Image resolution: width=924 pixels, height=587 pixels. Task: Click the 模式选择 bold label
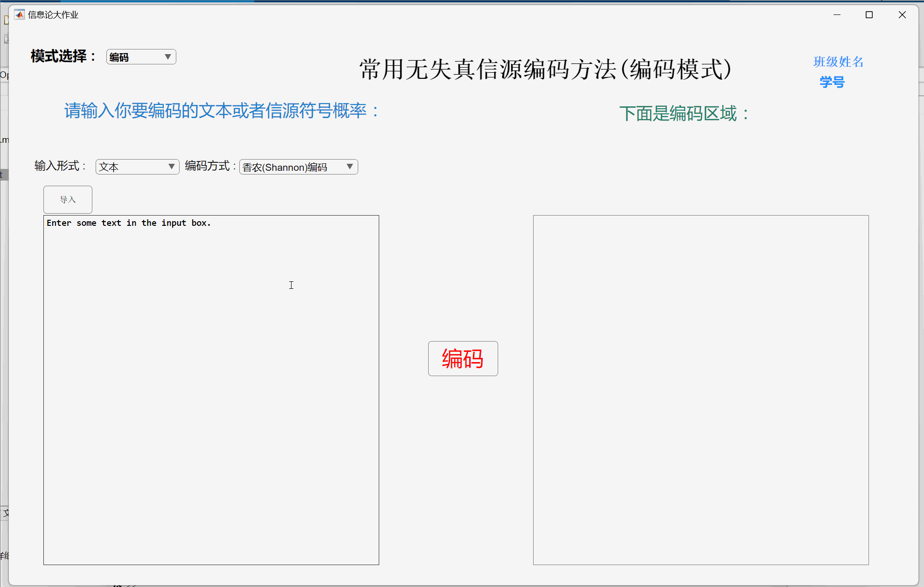click(x=63, y=56)
